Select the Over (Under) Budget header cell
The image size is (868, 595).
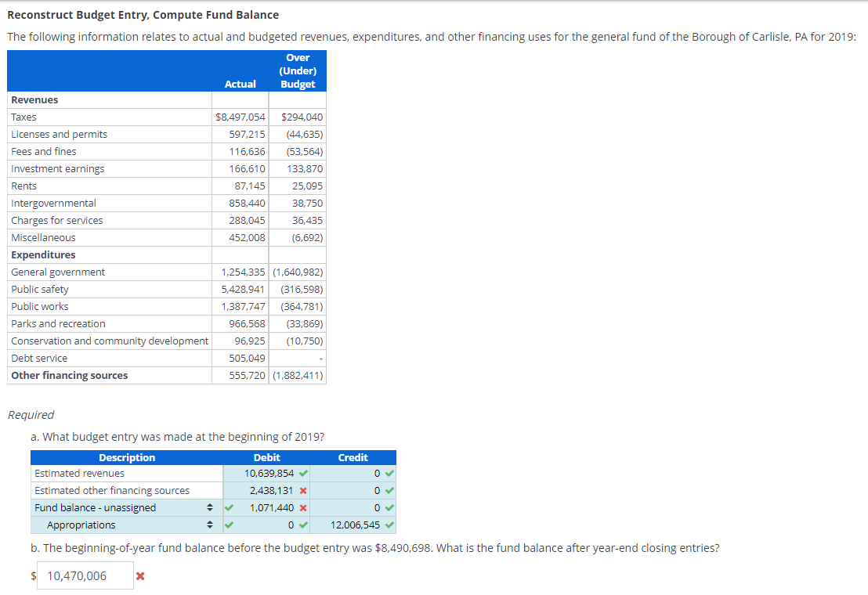pyautogui.click(x=298, y=70)
